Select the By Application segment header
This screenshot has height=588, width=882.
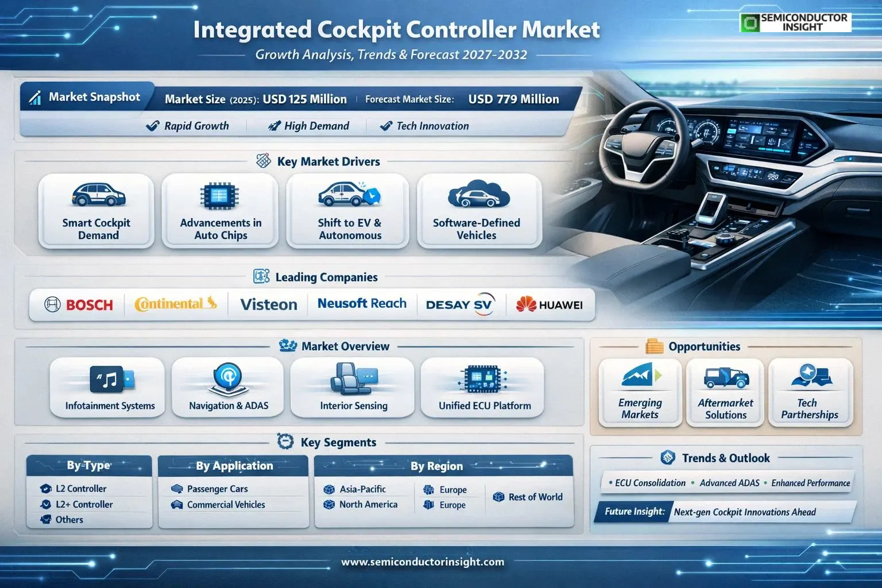(x=234, y=466)
